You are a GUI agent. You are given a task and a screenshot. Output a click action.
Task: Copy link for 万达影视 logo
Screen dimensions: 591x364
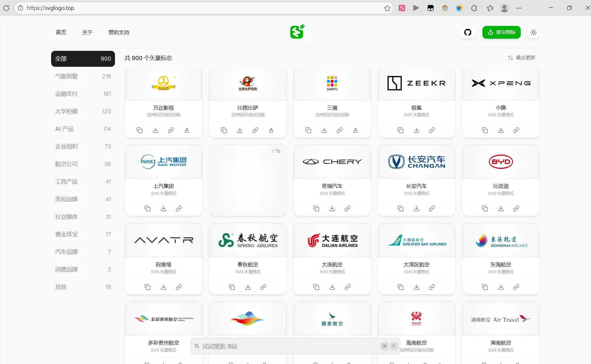coord(171,130)
